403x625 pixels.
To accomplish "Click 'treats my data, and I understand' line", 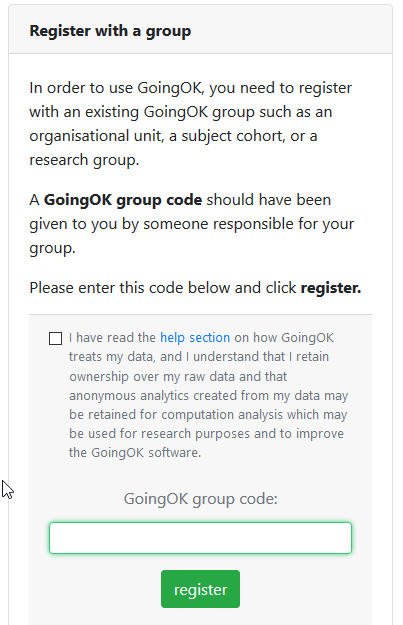I will [199, 357].
